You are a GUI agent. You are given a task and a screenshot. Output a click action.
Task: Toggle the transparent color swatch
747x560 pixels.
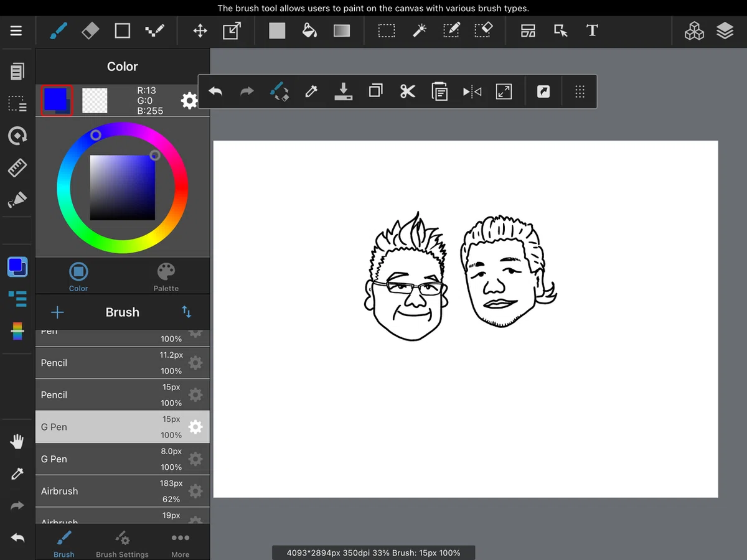(95, 100)
